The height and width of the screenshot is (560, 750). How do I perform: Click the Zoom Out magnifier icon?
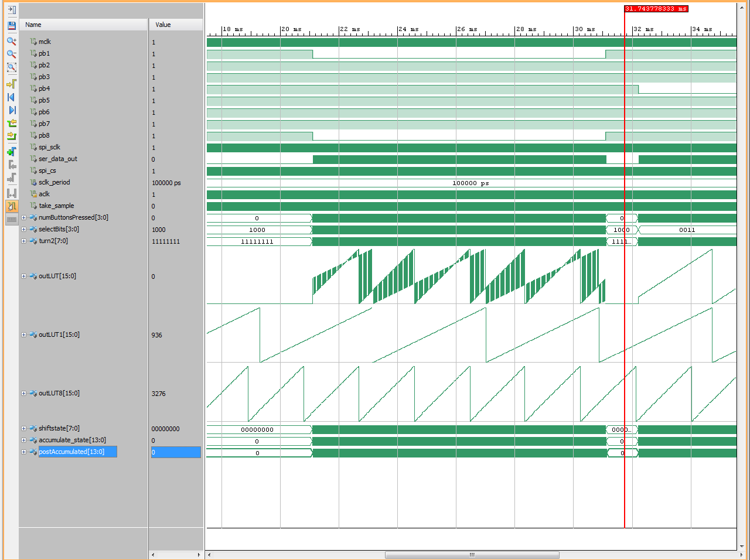pos(11,54)
